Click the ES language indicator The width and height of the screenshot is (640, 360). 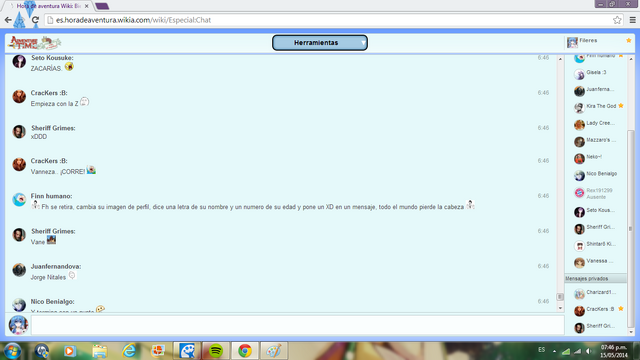coord(541,350)
